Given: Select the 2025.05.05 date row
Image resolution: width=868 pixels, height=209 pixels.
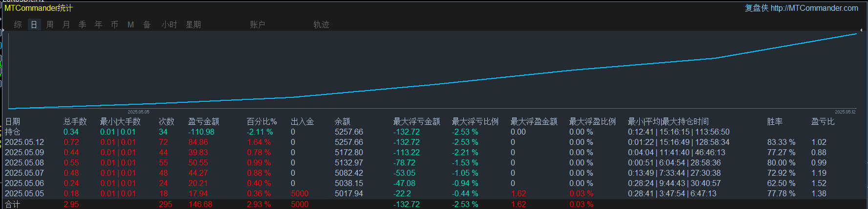Looking at the screenshot, I should (x=24, y=193).
